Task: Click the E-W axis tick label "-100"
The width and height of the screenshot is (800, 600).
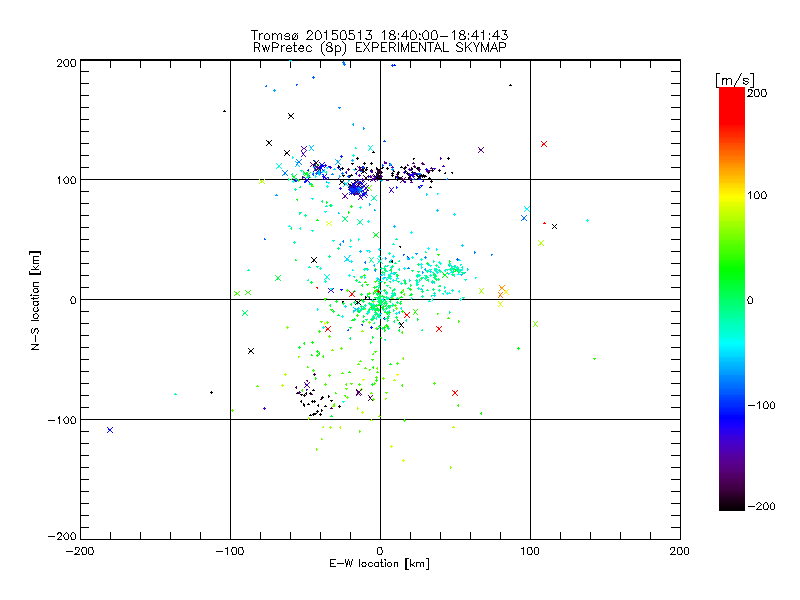Action: pos(230,551)
